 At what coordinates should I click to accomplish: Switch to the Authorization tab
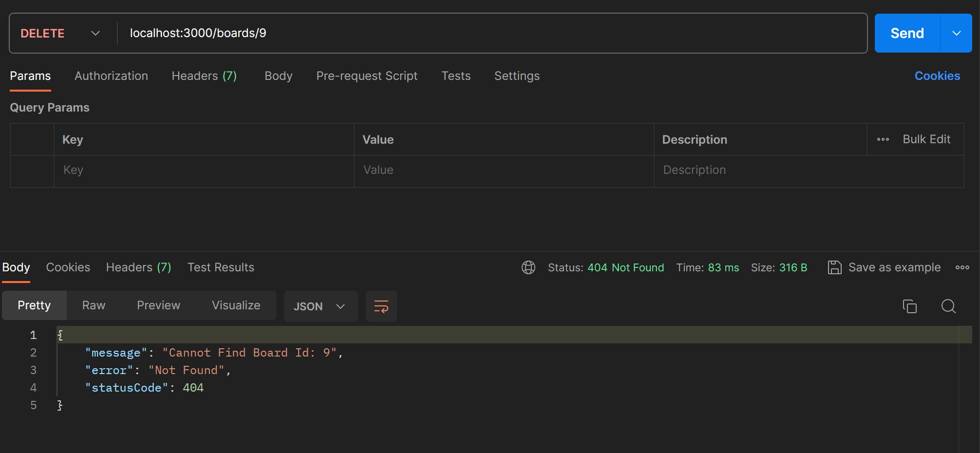click(111, 76)
